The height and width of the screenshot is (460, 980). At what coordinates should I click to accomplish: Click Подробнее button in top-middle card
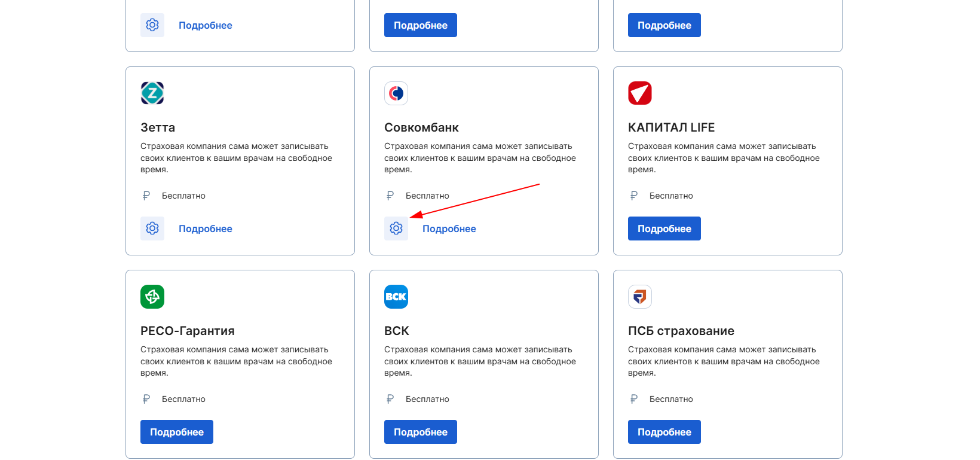tap(421, 25)
